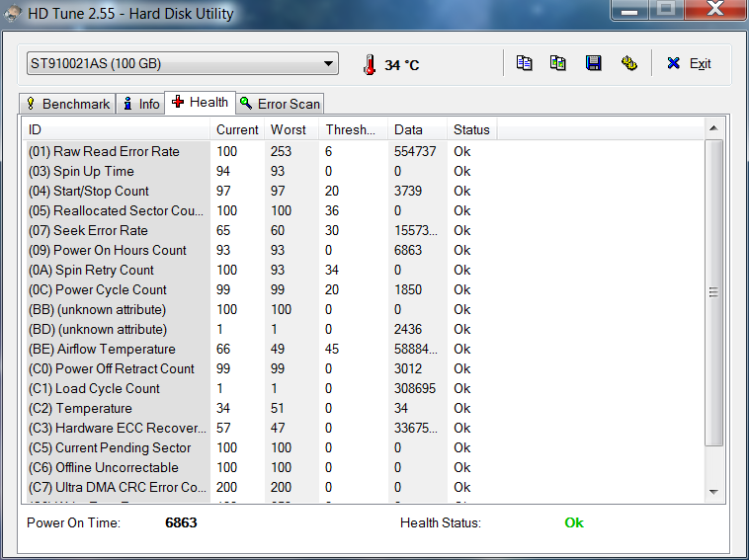Viewport: 749px width, 560px height.
Task: Click the 34 °C temperature reading
Action: point(402,65)
